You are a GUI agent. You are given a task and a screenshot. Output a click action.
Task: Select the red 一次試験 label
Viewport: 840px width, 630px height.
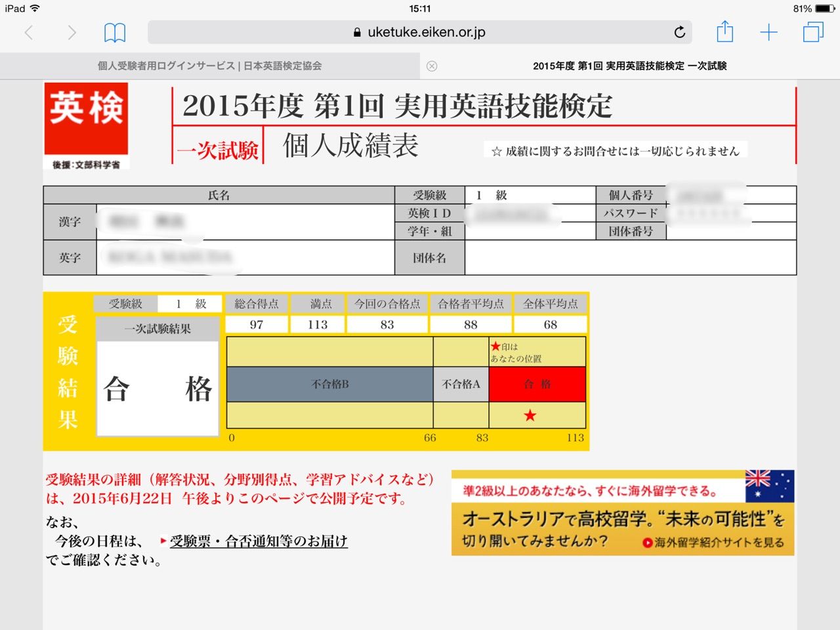tap(218, 150)
